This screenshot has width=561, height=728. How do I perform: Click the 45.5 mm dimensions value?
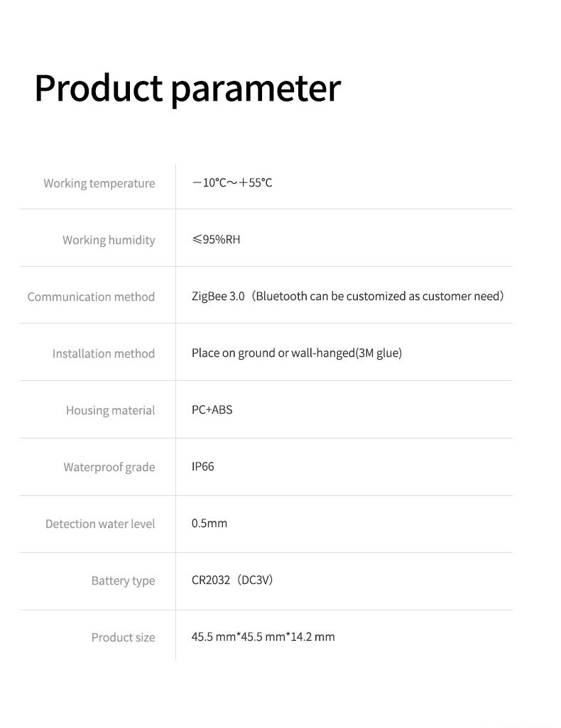pos(263,636)
